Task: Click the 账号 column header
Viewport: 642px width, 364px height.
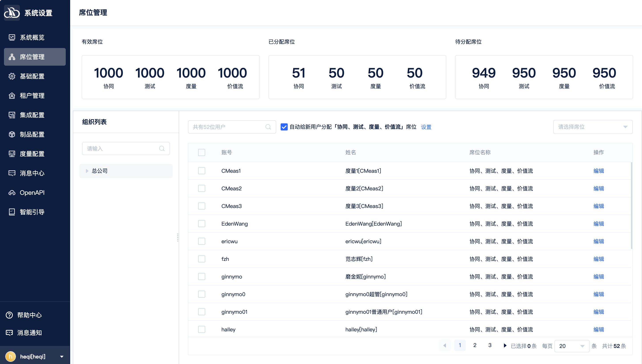Action: tap(227, 152)
